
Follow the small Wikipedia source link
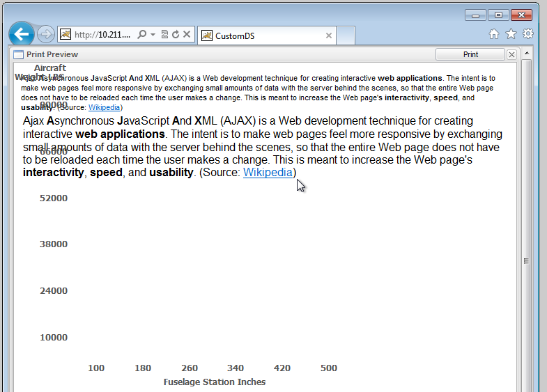pos(104,108)
